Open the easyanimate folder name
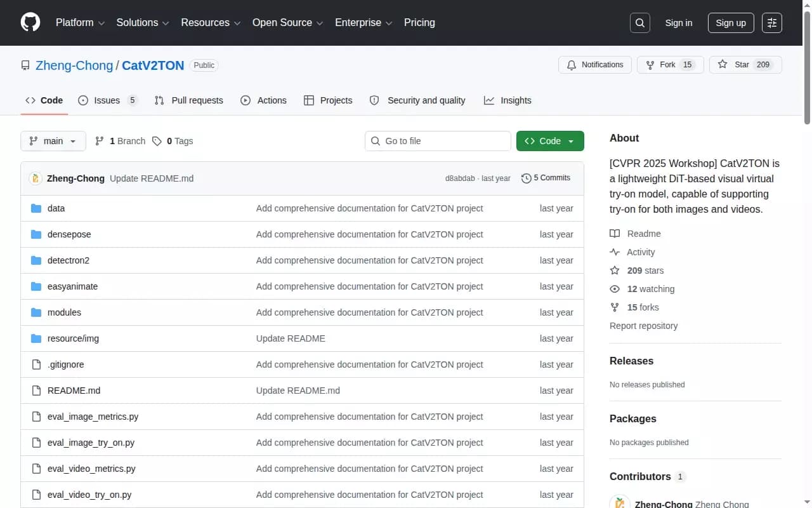Image resolution: width=812 pixels, height=508 pixels. pyautogui.click(x=72, y=286)
